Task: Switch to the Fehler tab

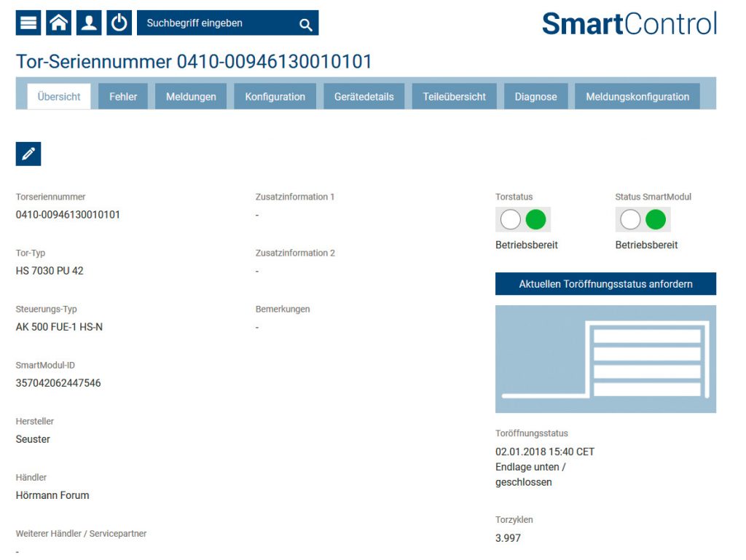Action: click(x=122, y=97)
